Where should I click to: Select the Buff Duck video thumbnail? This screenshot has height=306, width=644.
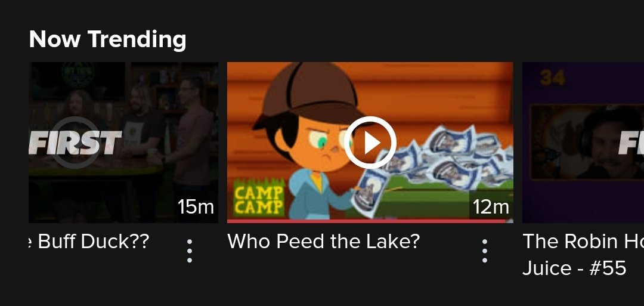pos(123,143)
